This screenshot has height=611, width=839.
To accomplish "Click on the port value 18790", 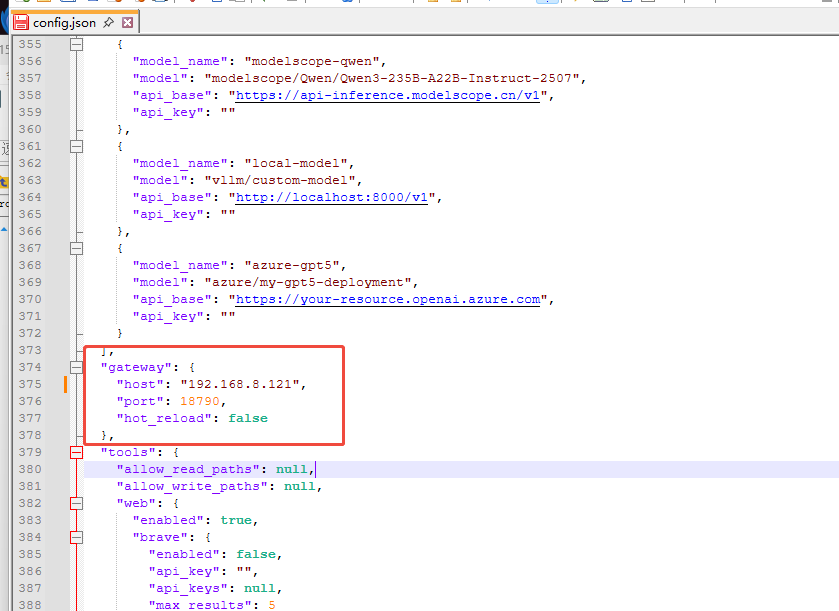I will click(201, 401).
